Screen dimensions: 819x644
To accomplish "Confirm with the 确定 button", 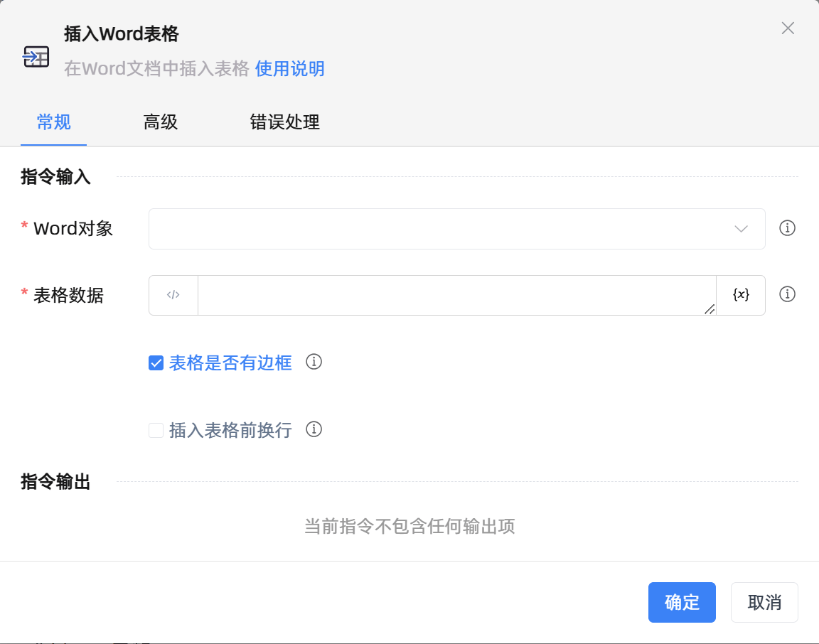I will [682, 602].
